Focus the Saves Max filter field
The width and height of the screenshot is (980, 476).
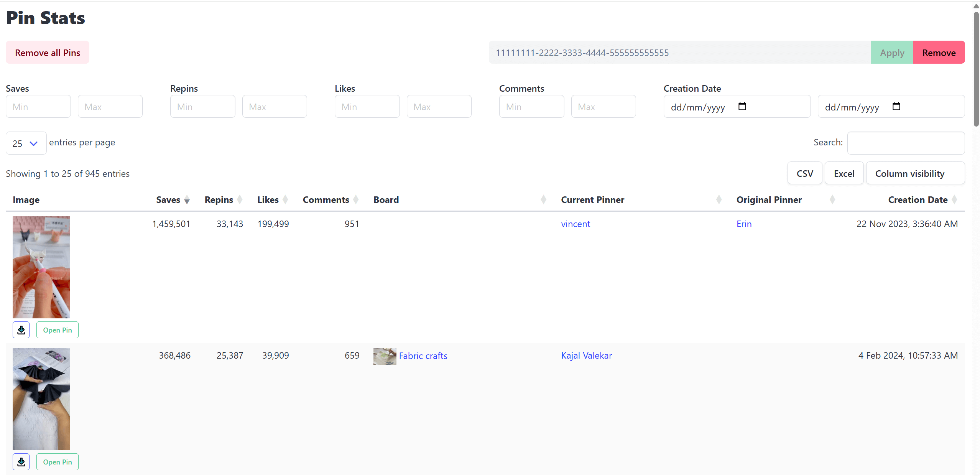click(110, 106)
